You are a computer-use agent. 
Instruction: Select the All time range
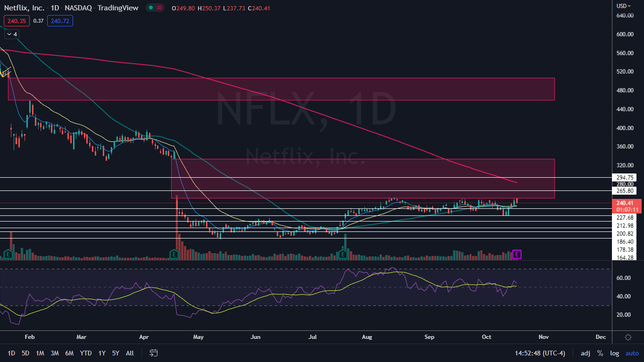(x=130, y=353)
